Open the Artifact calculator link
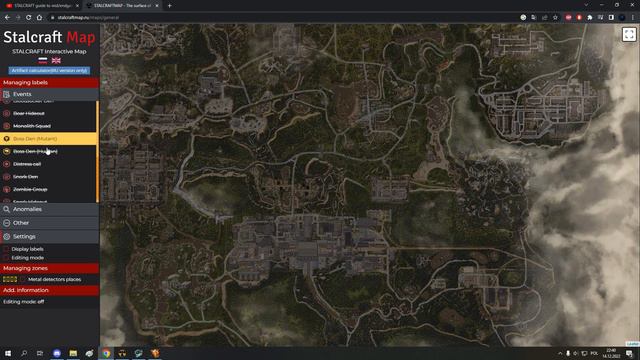Image resolution: width=640 pixels, height=360 pixels. click(x=49, y=71)
